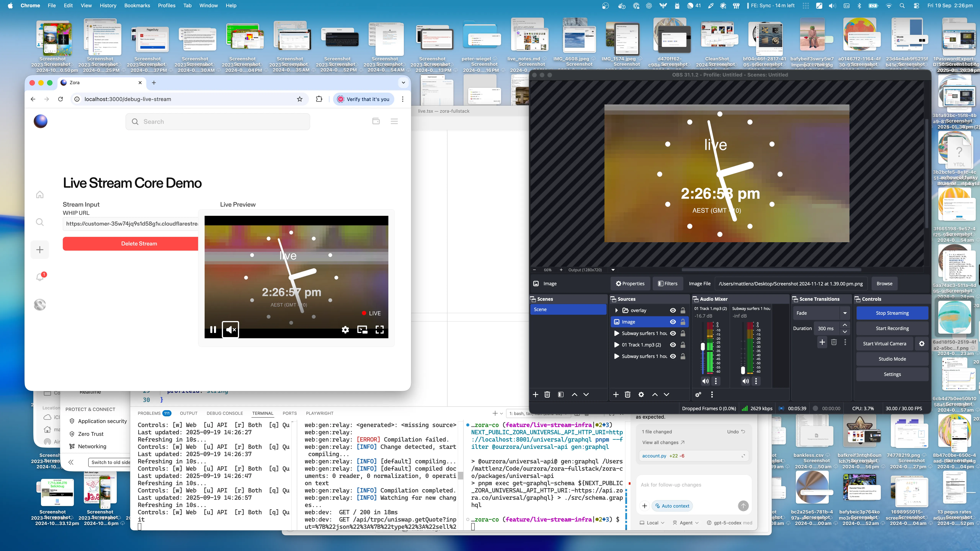
Task: Enable picture-in-picture in live preview player
Action: (x=362, y=329)
